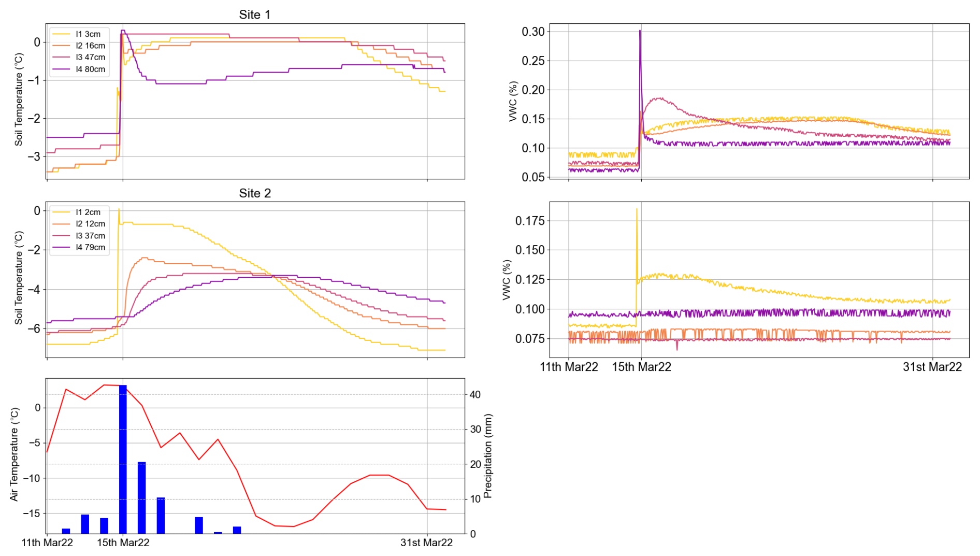Screen dimensions: 980x556
Task: Click the yellow VWC spike peak for Site 2
Action: click(637, 209)
